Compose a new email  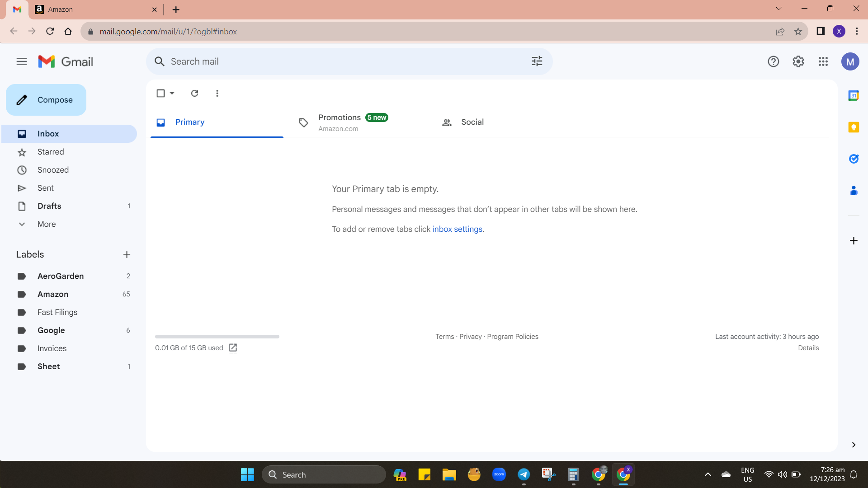[46, 100]
